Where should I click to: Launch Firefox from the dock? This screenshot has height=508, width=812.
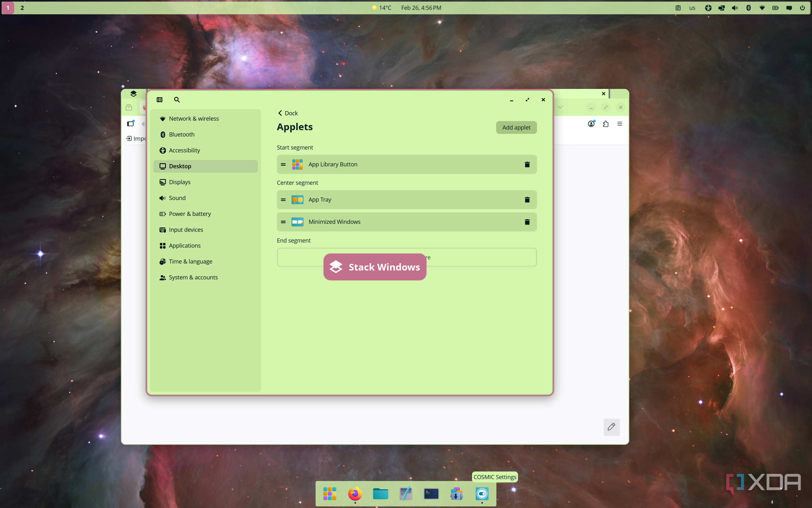355,493
